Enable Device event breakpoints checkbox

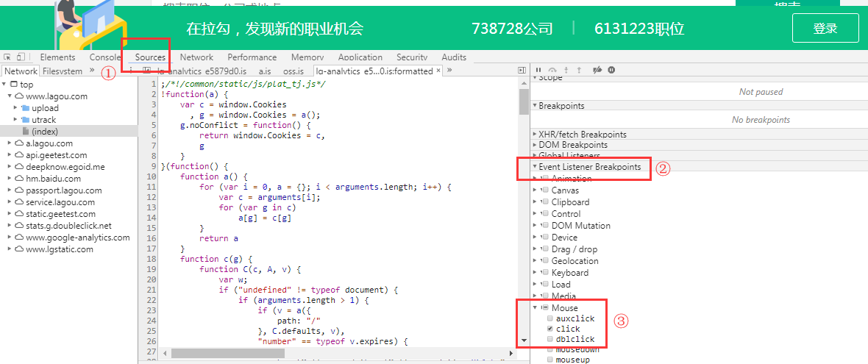(x=545, y=238)
